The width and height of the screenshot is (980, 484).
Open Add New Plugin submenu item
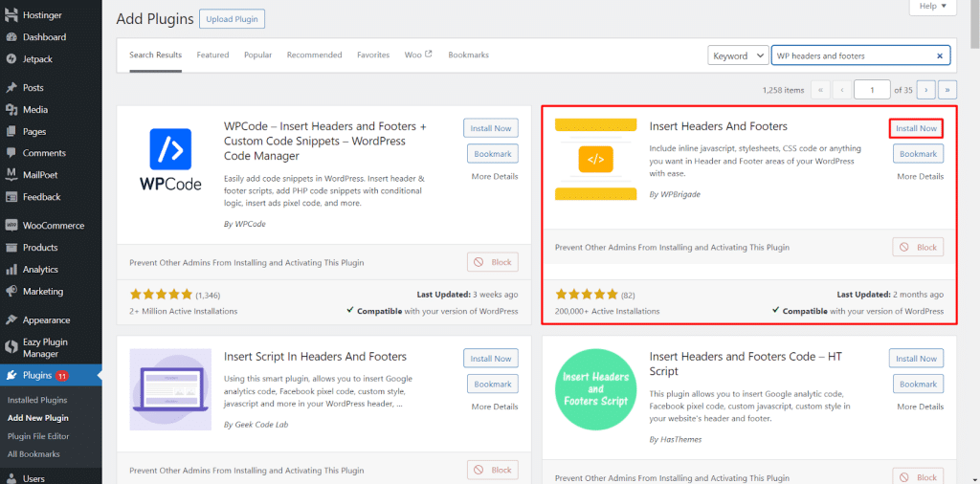click(38, 418)
